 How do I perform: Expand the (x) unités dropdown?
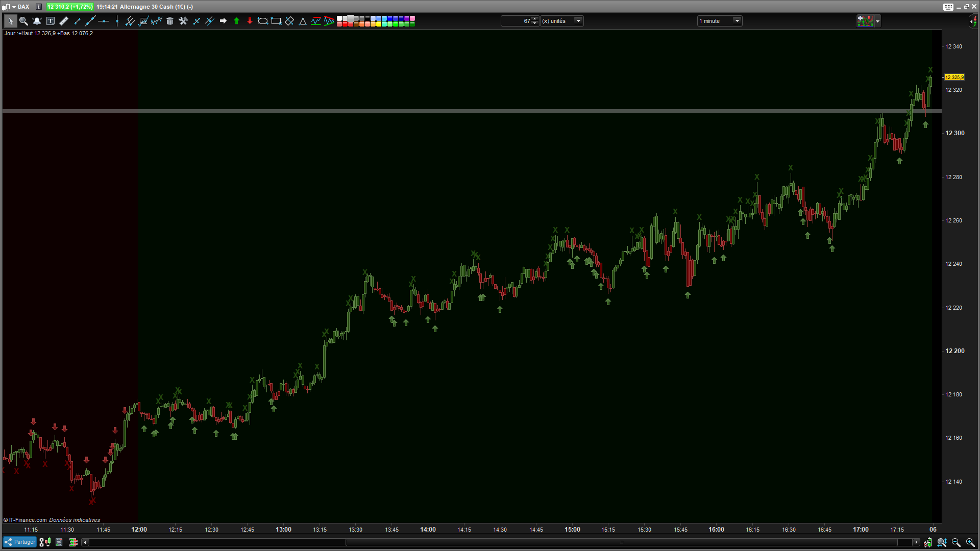[x=578, y=21]
